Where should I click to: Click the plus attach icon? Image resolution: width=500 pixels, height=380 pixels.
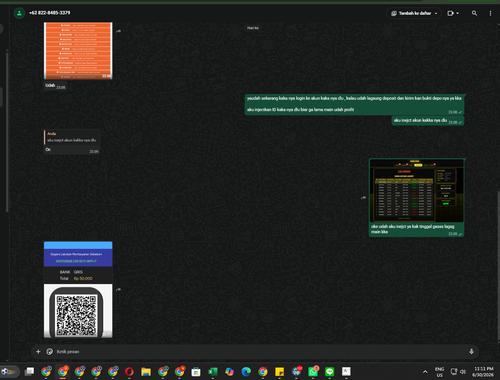point(38,351)
